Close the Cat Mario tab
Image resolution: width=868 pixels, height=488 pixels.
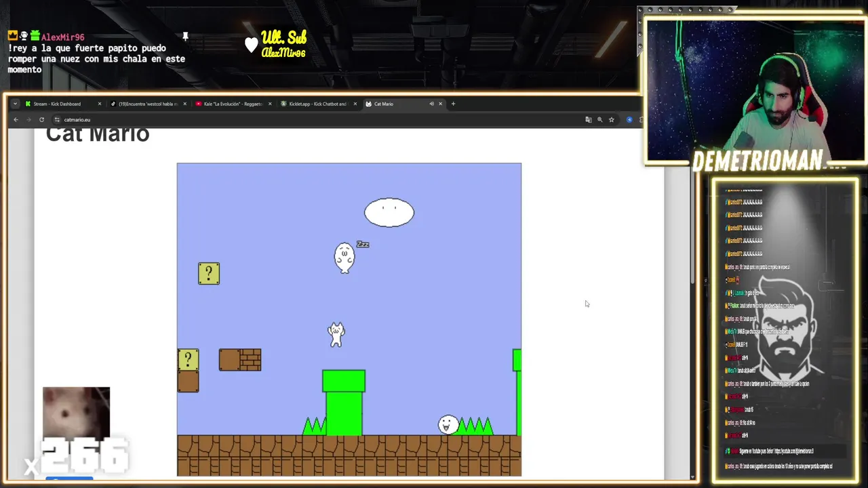(440, 104)
